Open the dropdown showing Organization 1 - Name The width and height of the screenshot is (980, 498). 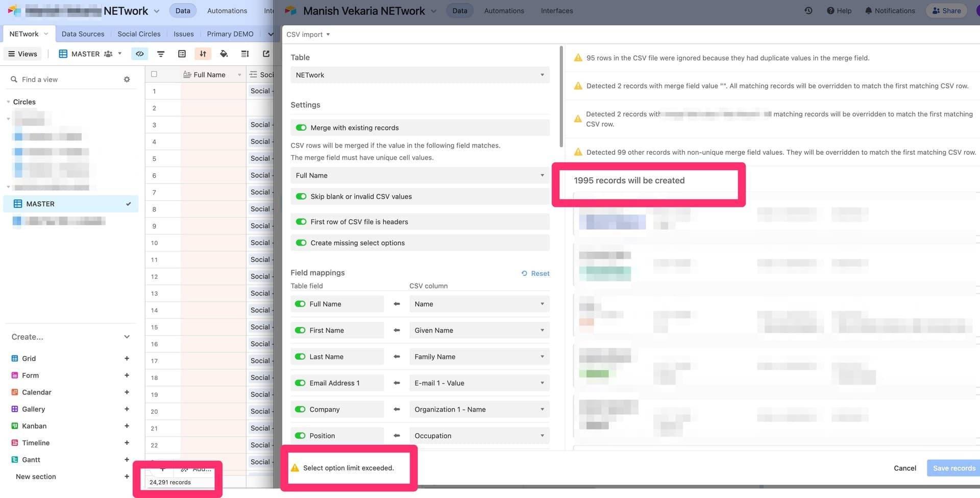pos(479,409)
